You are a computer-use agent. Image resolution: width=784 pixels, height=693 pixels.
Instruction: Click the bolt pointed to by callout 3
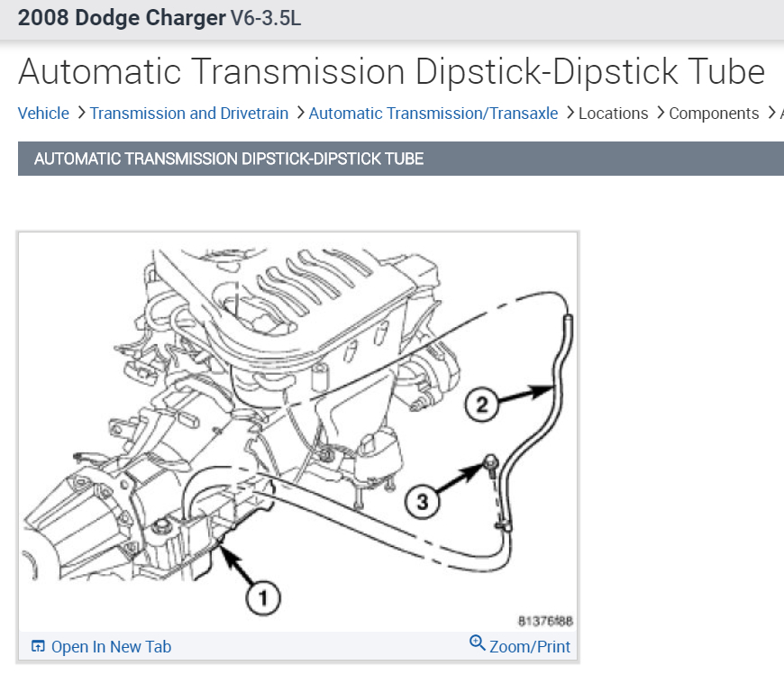tap(491, 462)
